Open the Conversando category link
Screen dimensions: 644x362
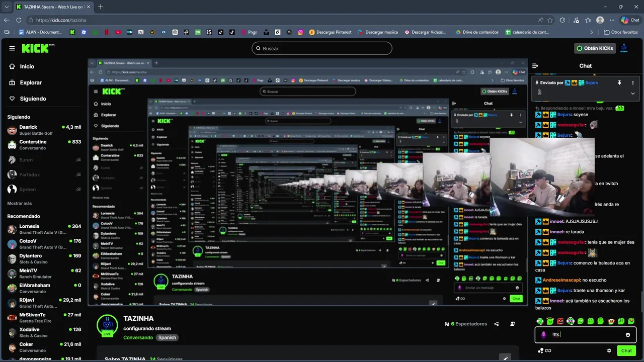pos(138,337)
